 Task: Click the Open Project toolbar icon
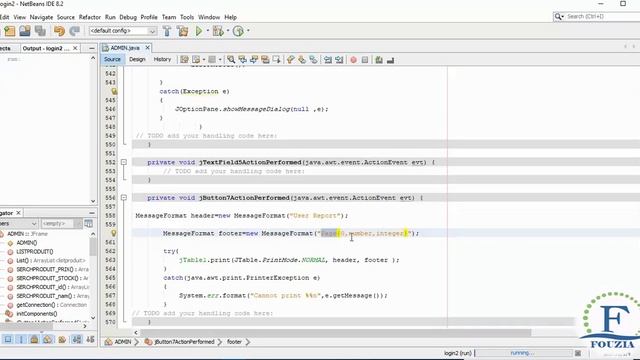24,31
